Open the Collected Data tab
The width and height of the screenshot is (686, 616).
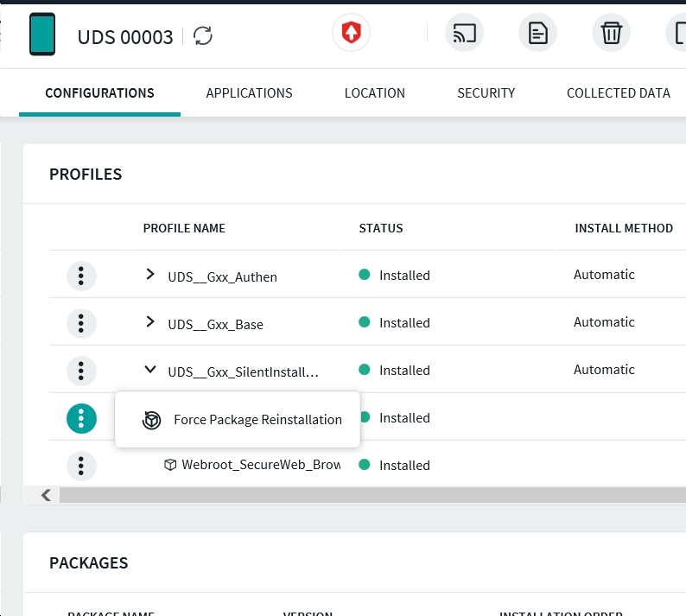tap(618, 93)
